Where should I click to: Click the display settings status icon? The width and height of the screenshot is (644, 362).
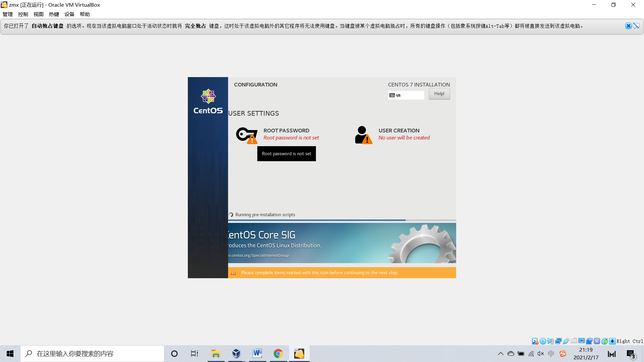point(582,341)
